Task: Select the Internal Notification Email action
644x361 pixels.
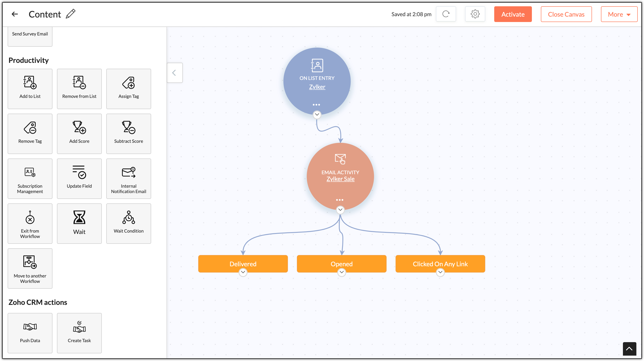Action: click(x=128, y=179)
